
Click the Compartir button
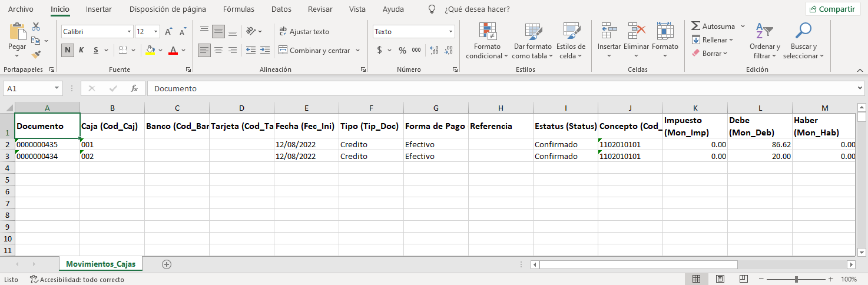(832, 9)
